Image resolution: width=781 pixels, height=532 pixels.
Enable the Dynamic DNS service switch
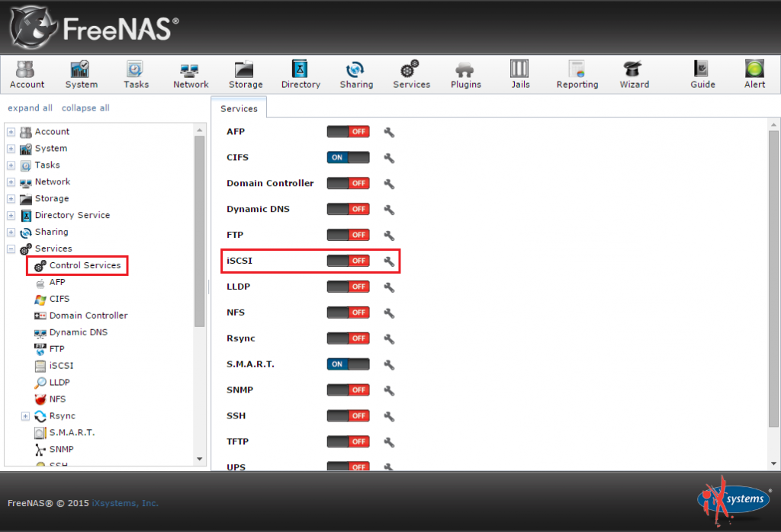coord(348,209)
